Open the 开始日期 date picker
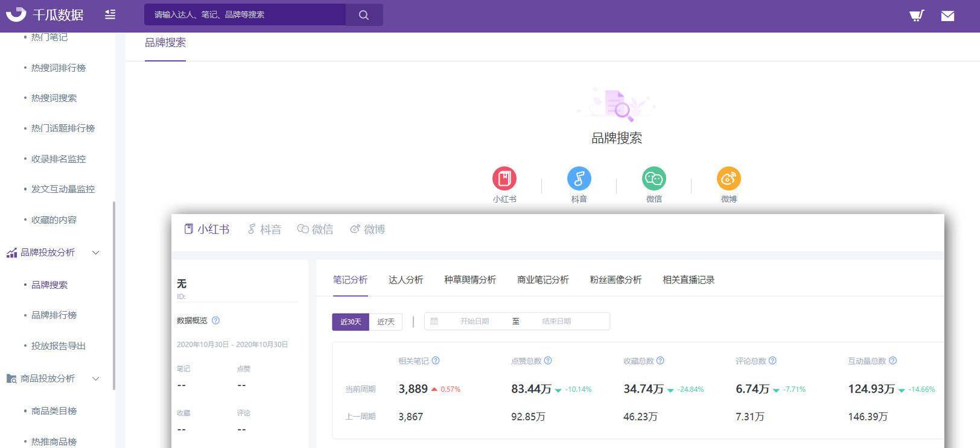980x448 pixels. pos(474,321)
